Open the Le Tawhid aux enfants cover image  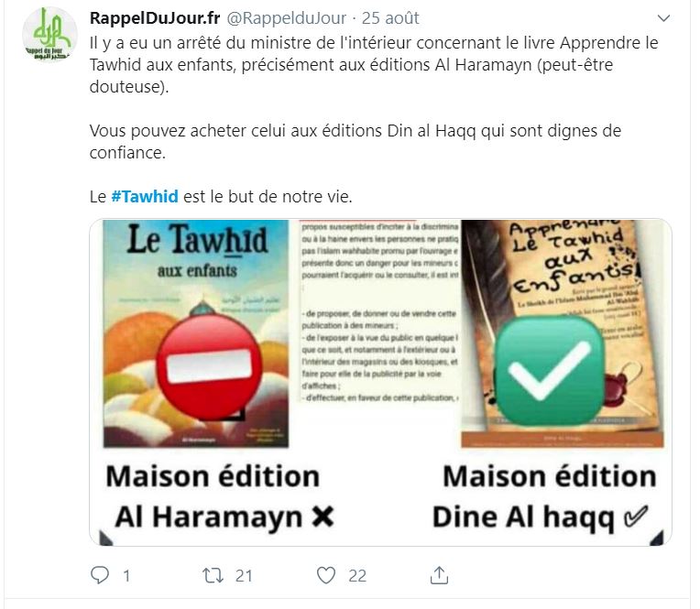pos(196,333)
